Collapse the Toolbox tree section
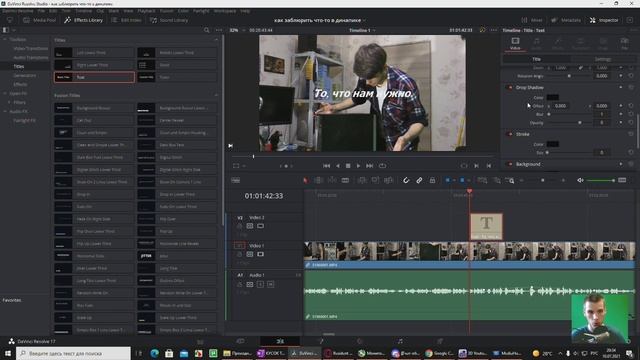This screenshot has width=640, height=360. [5, 40]
